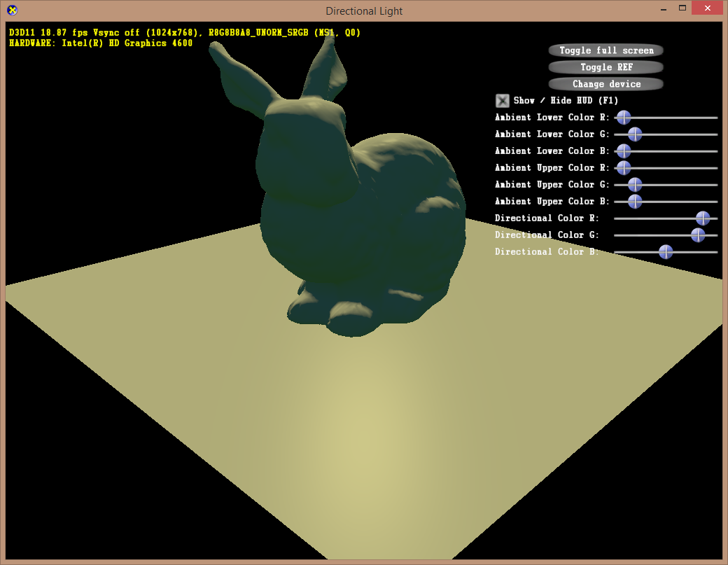The image size is (728, 565).
Task: Minimize the Directional Light window
Action: 662,8
